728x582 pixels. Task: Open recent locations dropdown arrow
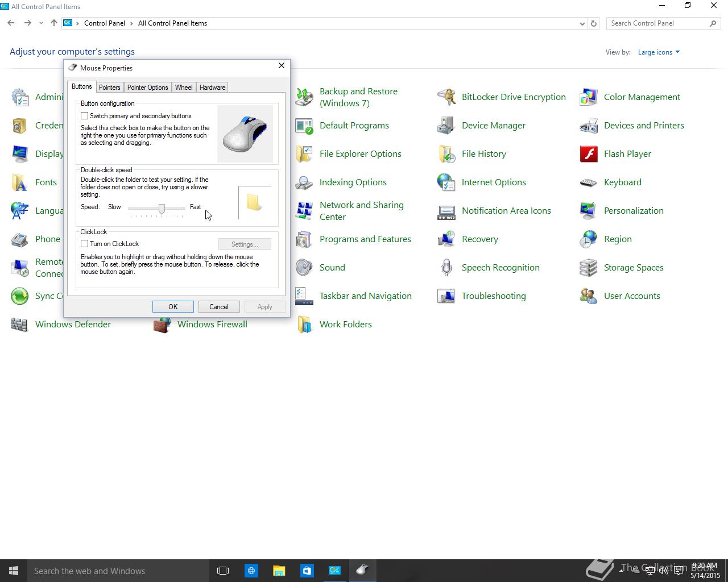[x=41, y=23]
